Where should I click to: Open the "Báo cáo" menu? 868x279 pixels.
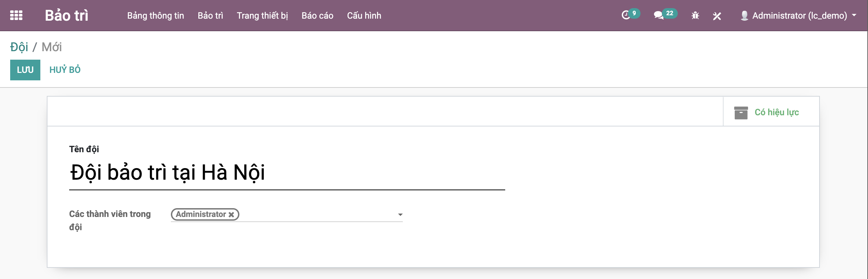(x=317, y=16)
